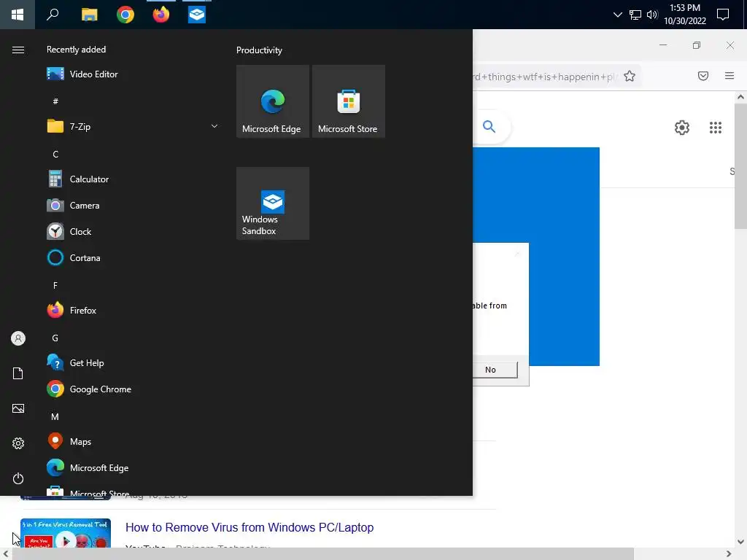Open Google quick settings gear
Screen dimensions: 747x560
click(682, 128)
